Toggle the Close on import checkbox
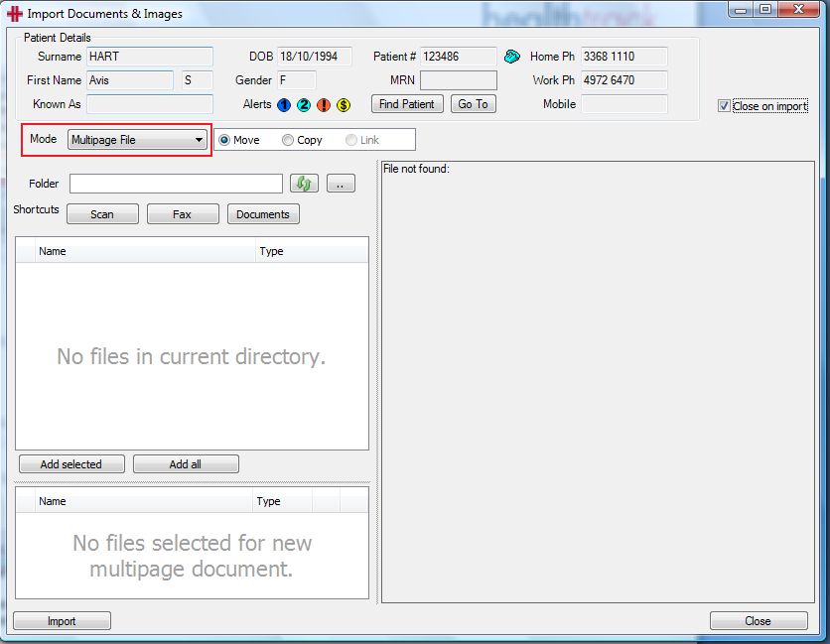The image size is (830, 644). (x=724, y=106)
